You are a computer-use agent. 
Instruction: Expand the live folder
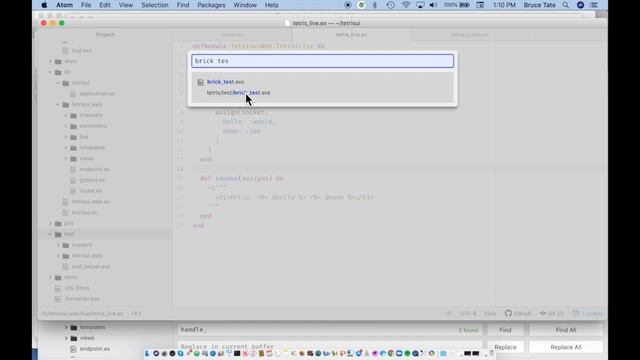tap(66, 137)
